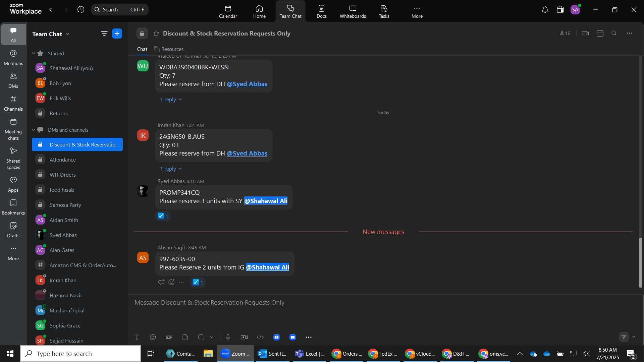This screenshot has height=362, width=644.
Task: Search within this chat channel
Action: click(614, 33)
